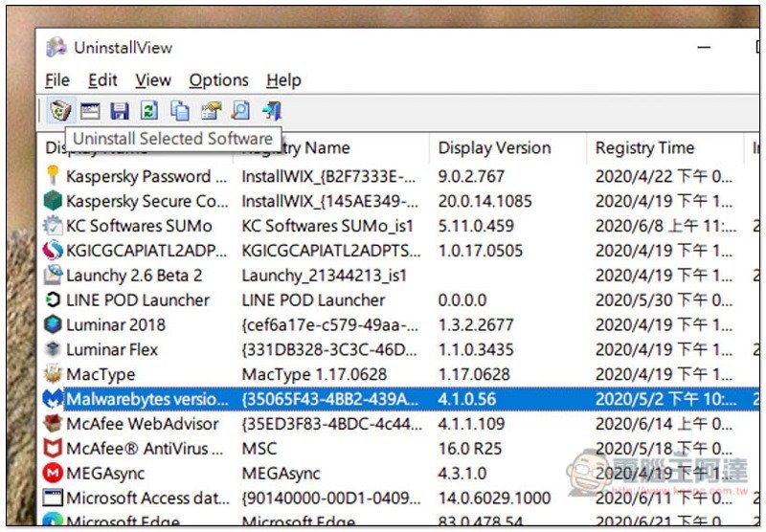Sort by Display Version column header
Screen dimensions: 766x532
(x=494, y=148)
